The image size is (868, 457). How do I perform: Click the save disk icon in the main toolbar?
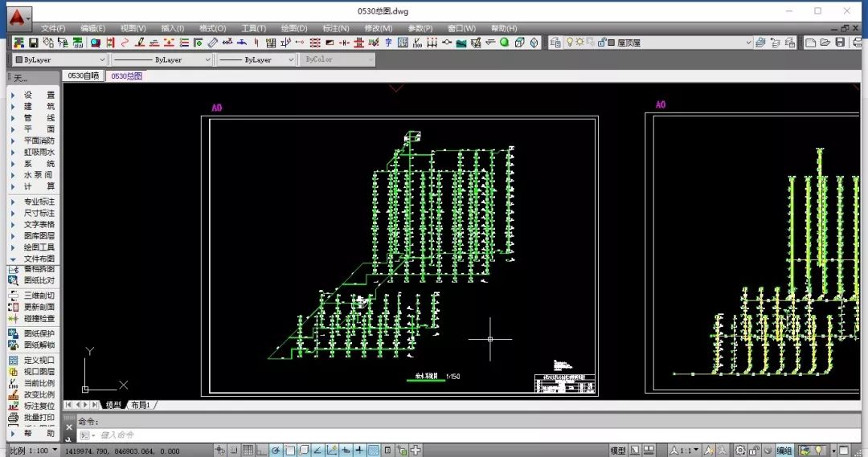tap(33, 43)
